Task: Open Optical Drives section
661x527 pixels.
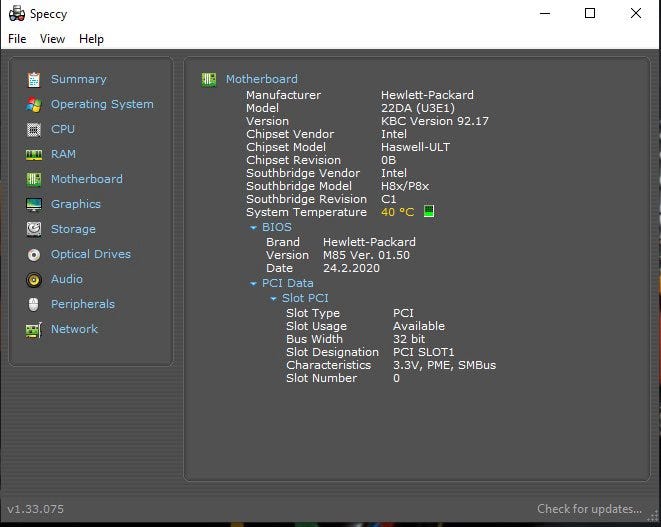Action: (x=91, y=254)
